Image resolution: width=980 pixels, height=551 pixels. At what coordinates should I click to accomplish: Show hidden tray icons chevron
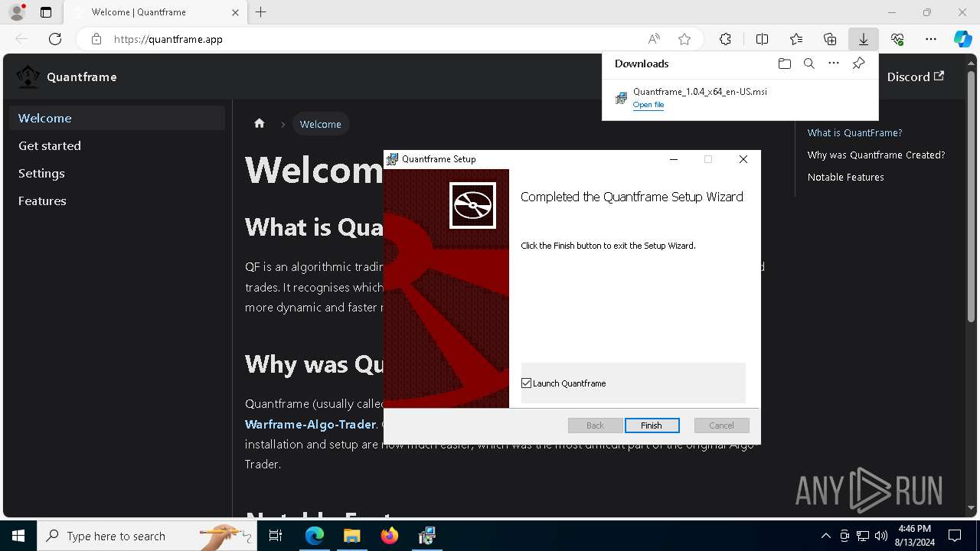(x=825, y=536)
